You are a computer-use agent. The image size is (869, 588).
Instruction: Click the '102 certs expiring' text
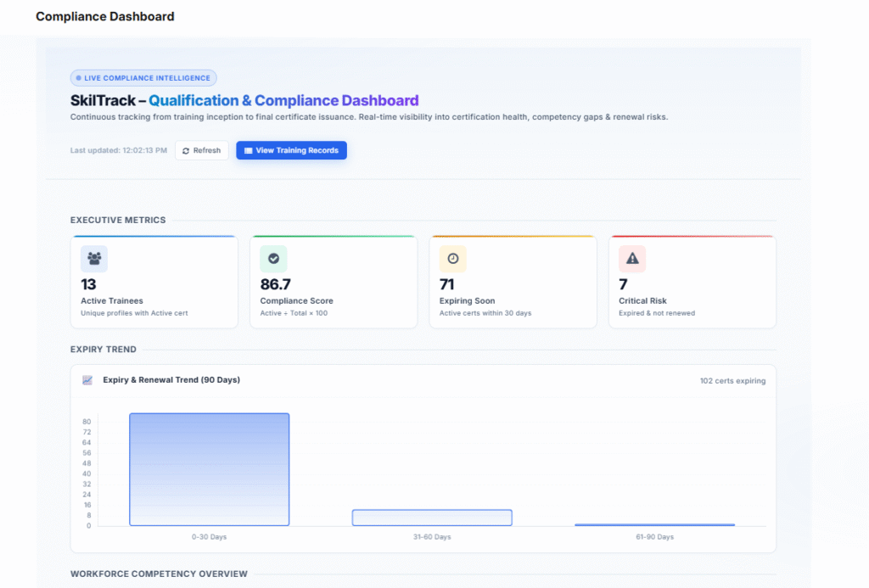(732, 381)
